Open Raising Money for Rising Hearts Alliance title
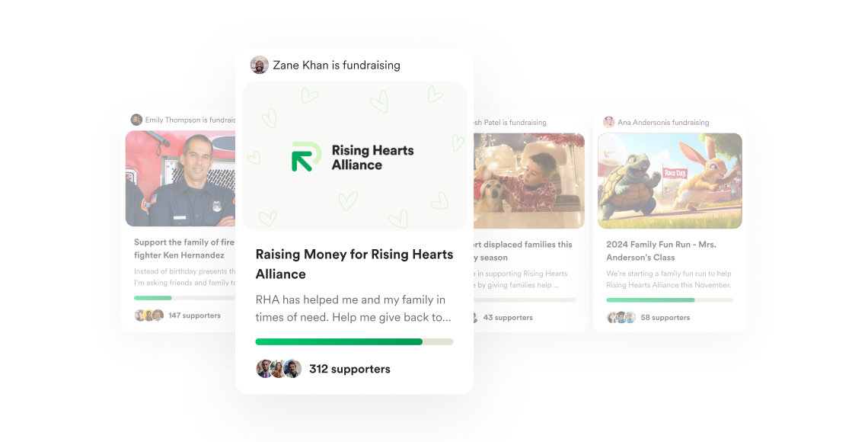The width and height of the screenshot is (868, 442). click(354, 264)
